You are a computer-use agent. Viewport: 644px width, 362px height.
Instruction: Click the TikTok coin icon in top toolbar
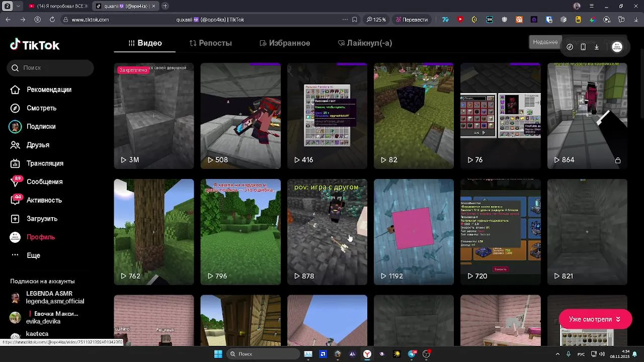point(570,47)
